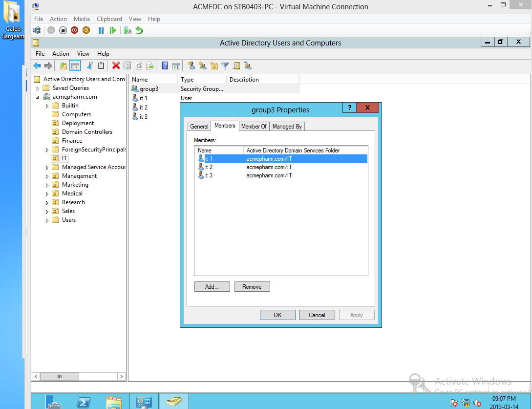Click the Properties toolbar icon

[x=127, y=65]
